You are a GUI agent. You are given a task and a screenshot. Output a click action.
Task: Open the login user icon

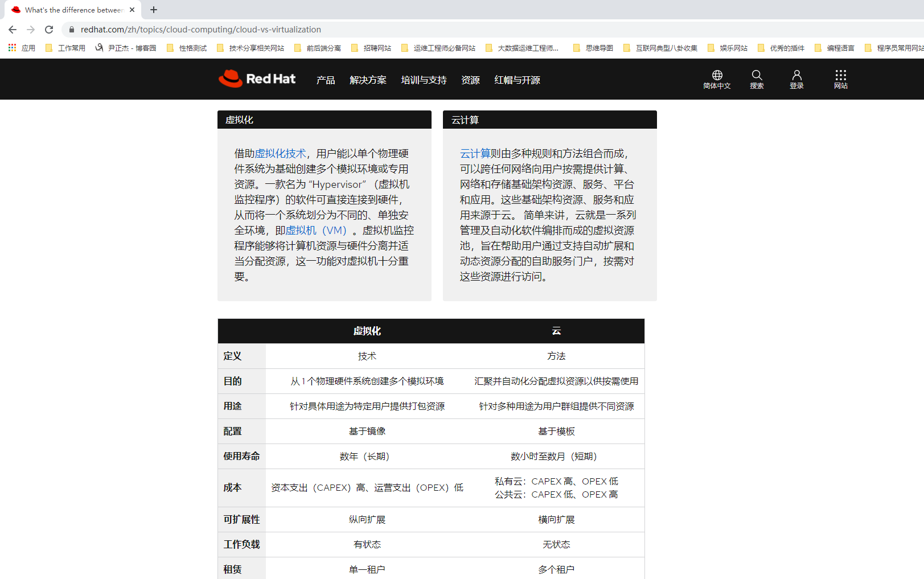tap(796, 76)
